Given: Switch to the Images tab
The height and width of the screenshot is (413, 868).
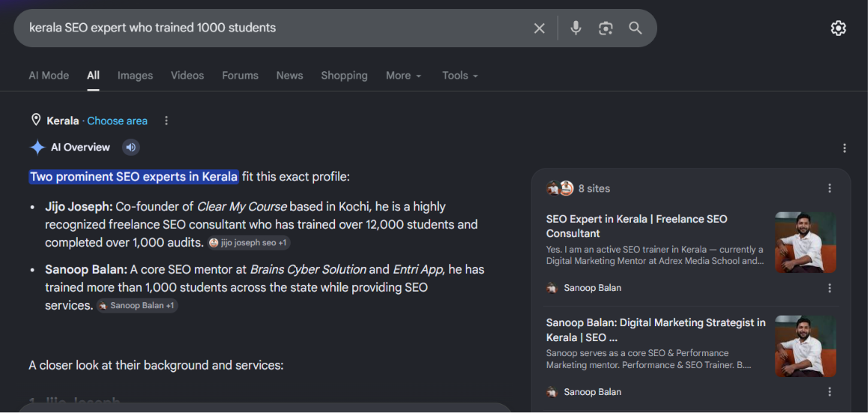Looking at the screenshot, I should [x=135, y=76].
